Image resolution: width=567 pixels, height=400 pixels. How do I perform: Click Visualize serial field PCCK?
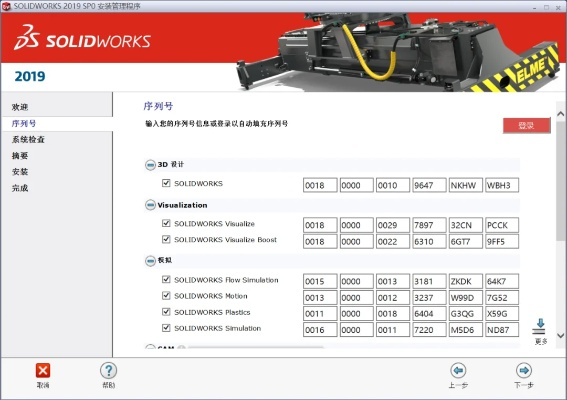pos(502,225)
